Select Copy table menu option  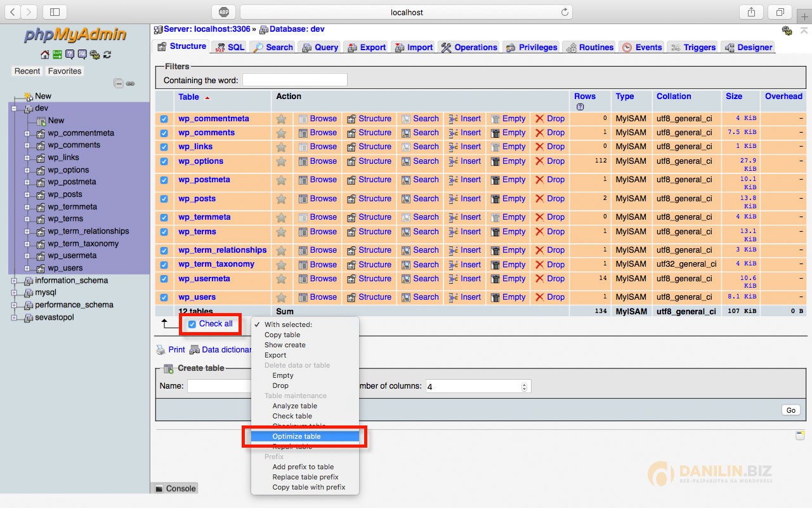[x=305, y=335]
